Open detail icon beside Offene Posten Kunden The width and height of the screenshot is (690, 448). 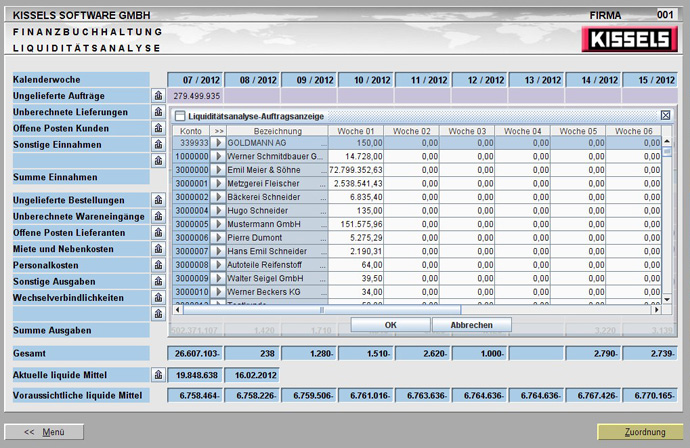point(158,128)
